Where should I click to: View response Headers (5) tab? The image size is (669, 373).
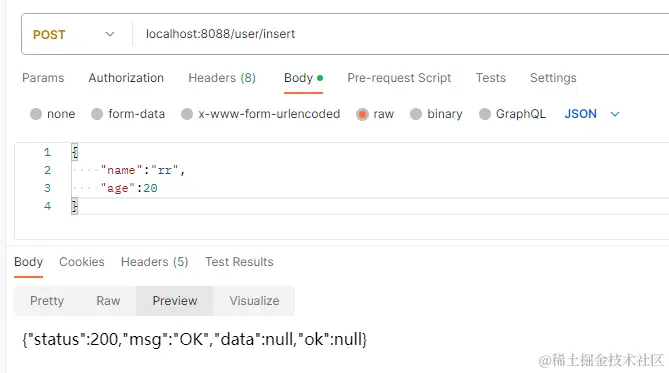click(x=154, y=262)
